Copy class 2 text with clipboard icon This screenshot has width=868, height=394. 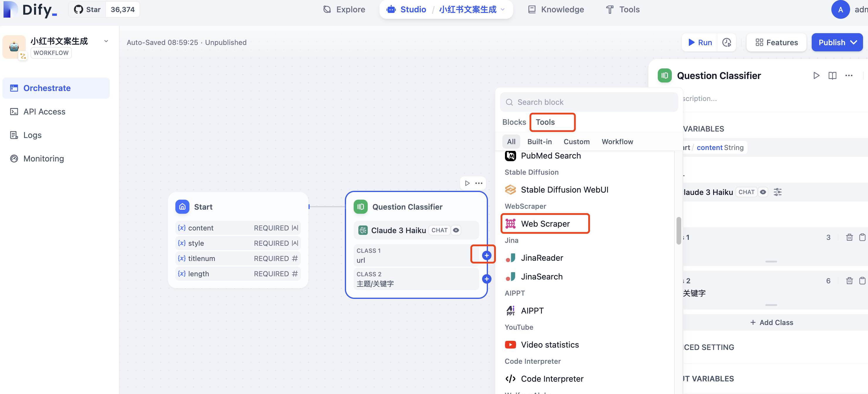(x=862, y=281)
